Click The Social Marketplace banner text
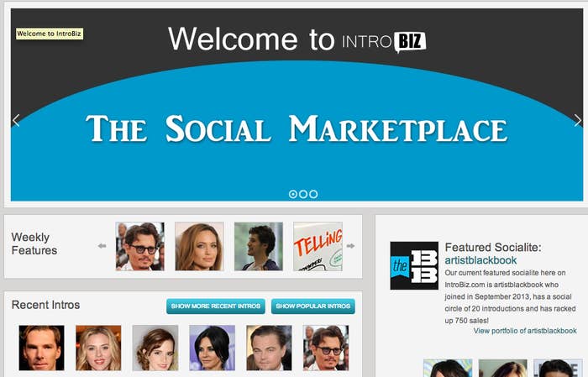This screenshot has width=588, height=377. (297, 128)
